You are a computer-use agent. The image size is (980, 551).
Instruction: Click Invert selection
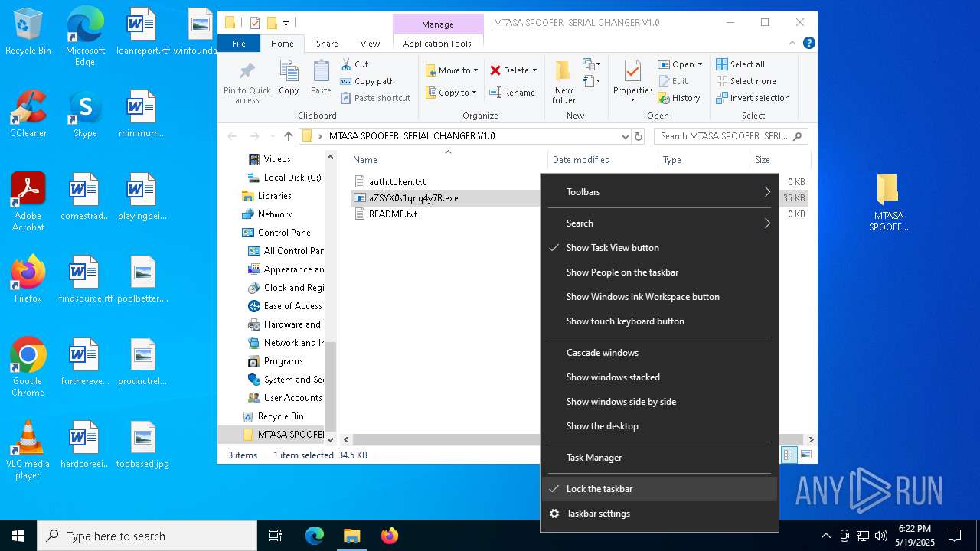tap(753, 98)
